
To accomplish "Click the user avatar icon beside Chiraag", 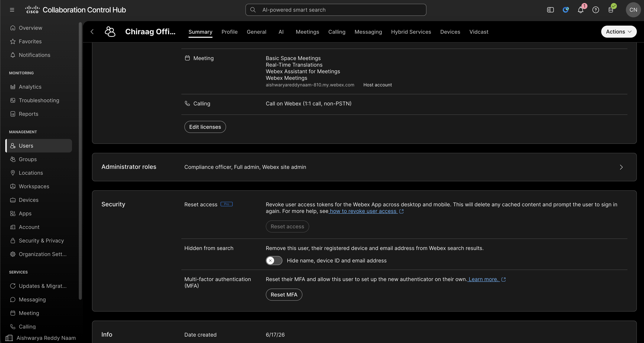I will [110, 32].
